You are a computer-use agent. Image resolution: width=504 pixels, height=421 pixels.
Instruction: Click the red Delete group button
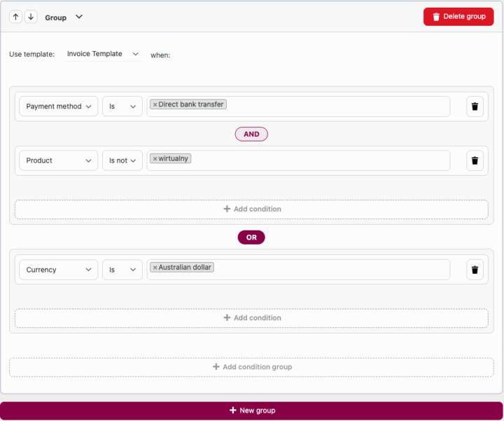coord(458,17)
